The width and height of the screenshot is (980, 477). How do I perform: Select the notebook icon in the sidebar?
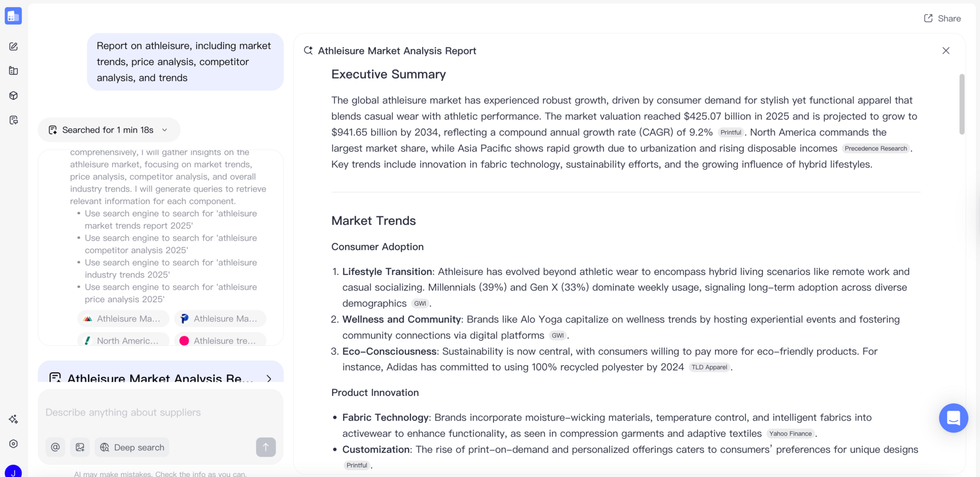coord(13,70)
